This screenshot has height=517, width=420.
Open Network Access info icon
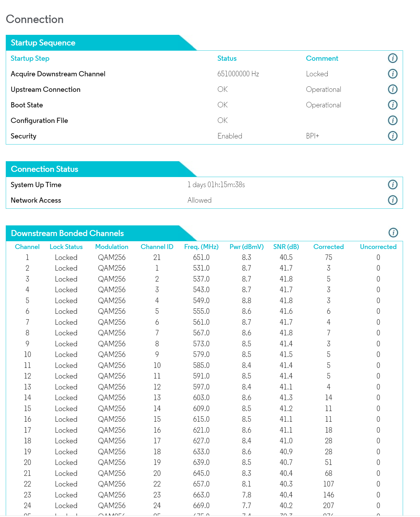(392, 200)
